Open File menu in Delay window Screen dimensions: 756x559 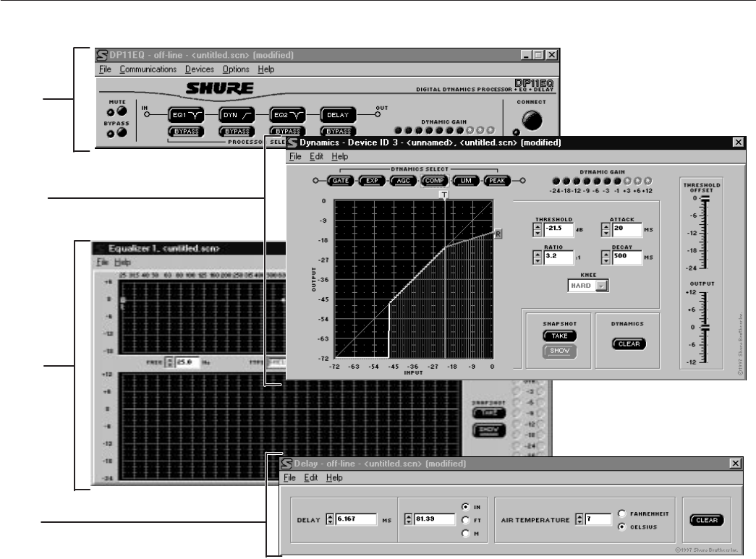(289, 477)
